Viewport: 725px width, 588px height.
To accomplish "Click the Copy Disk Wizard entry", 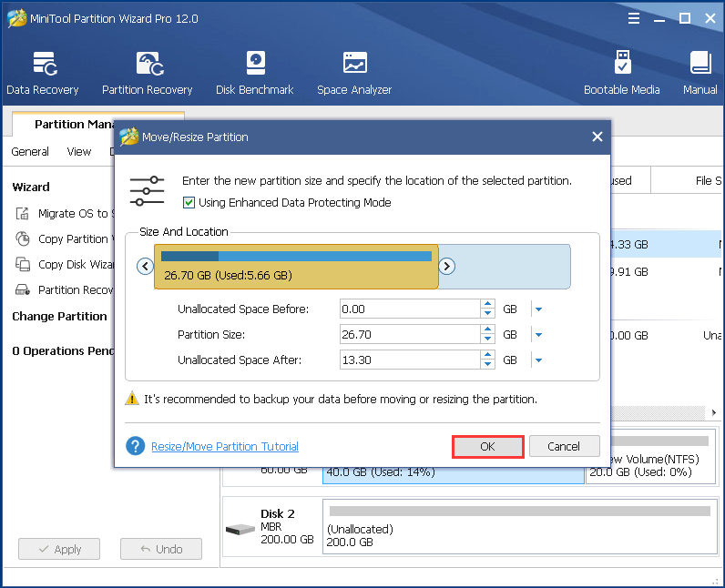I will pyautogui.click(x=65, y=264).
